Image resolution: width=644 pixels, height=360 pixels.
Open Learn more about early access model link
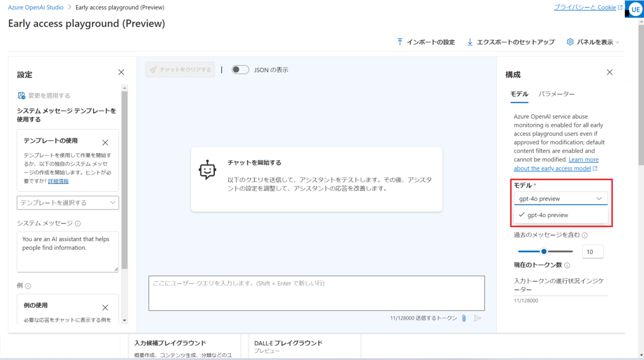(x=556, y=164)
